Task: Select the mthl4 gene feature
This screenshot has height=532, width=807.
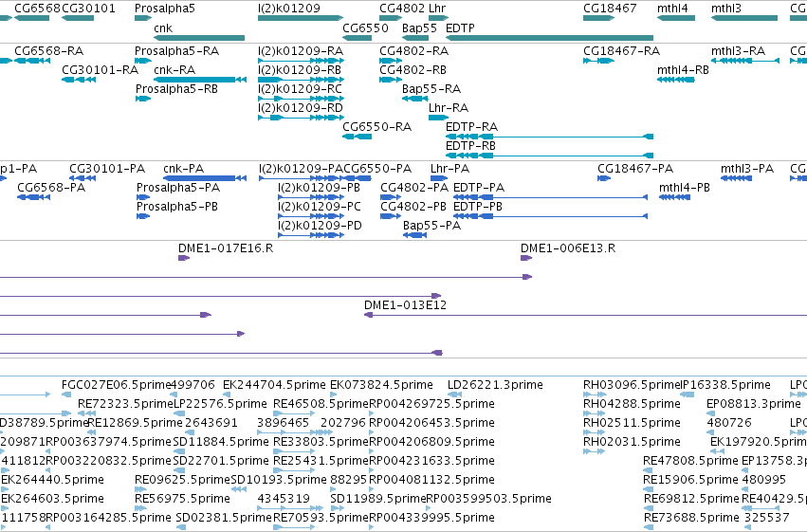Action: [676, 18]
